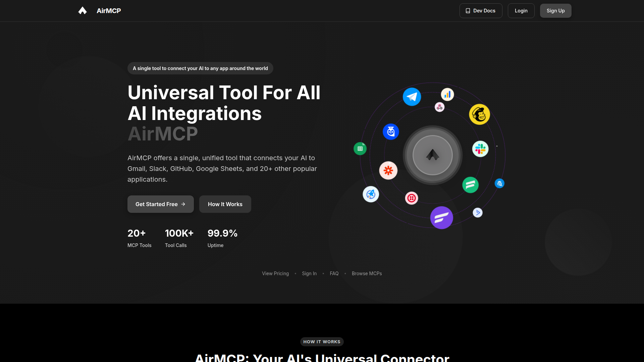644x362 pixels.
Task: Click the central AirMCP logo orb
Action: click(432, 155)
